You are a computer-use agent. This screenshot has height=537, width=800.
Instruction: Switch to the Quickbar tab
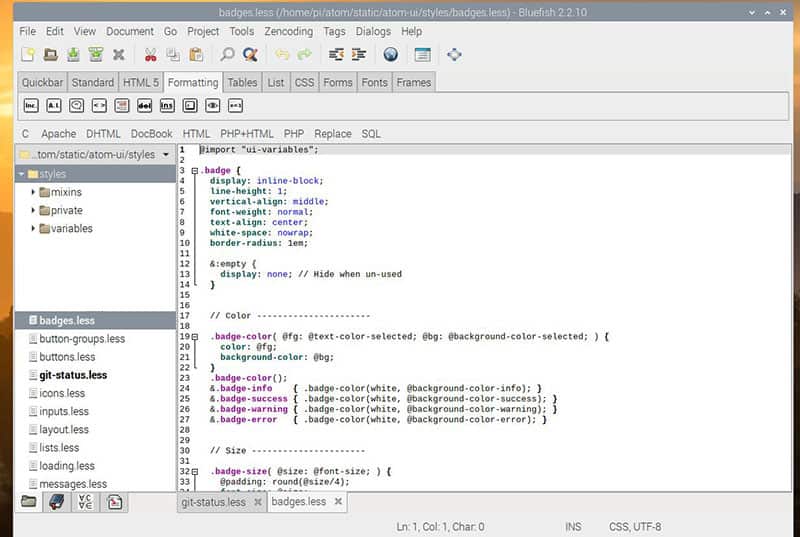point(42,82)
